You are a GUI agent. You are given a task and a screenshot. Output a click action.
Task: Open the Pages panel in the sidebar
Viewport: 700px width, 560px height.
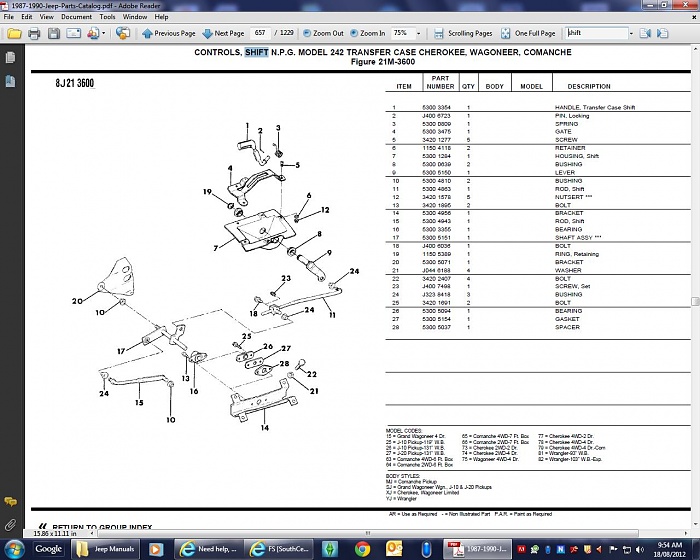click(10, 58)
